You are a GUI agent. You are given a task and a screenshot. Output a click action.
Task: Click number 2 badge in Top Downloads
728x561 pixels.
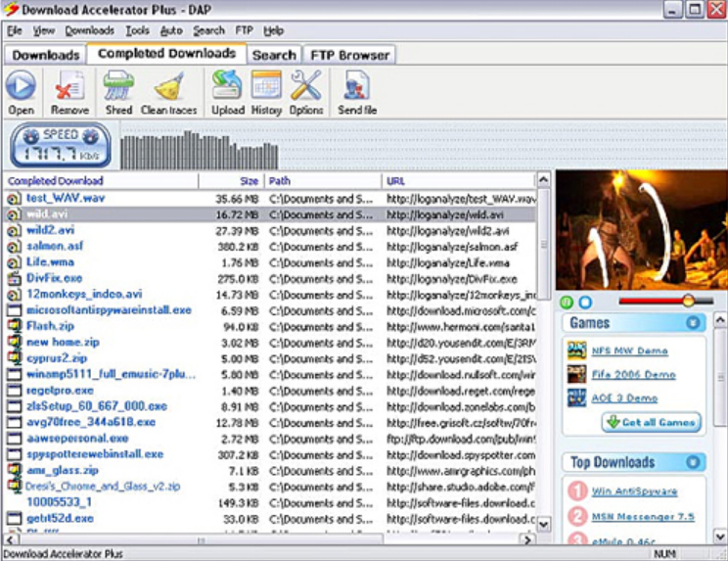pos(578,516)
